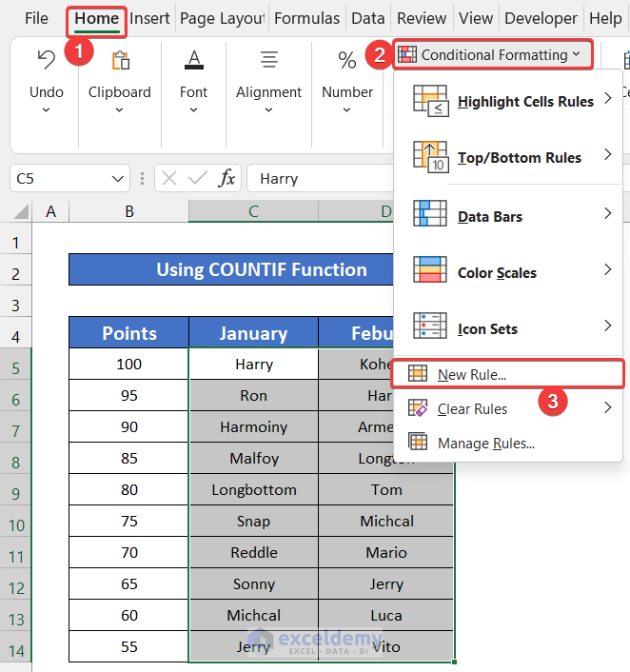Screen dimensions: 630x672
Task: Open Clear Rules menu entry
Action: (508, 408)
